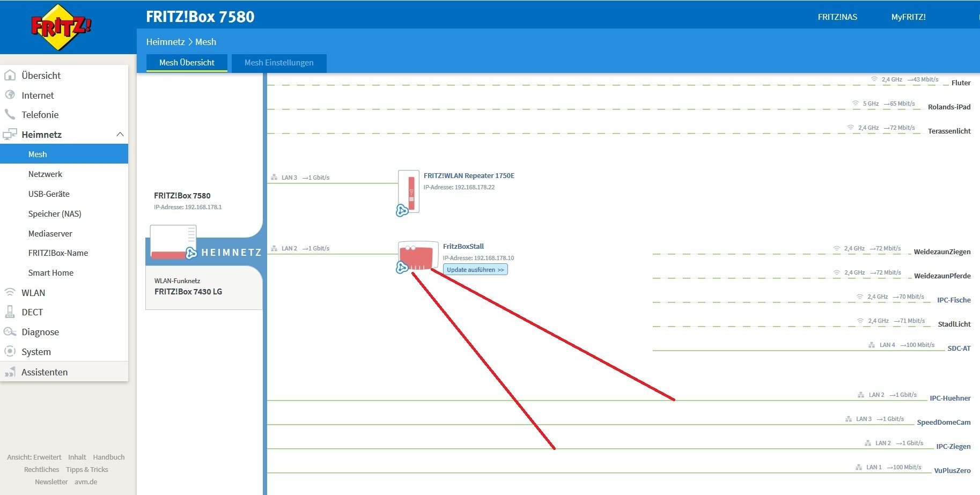
Task: Click the Heimnetz devices icon
Action: click(10, 134)
